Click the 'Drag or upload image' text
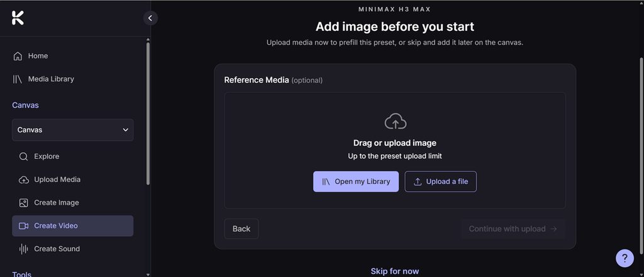The image size is (644, 277). 395,143
